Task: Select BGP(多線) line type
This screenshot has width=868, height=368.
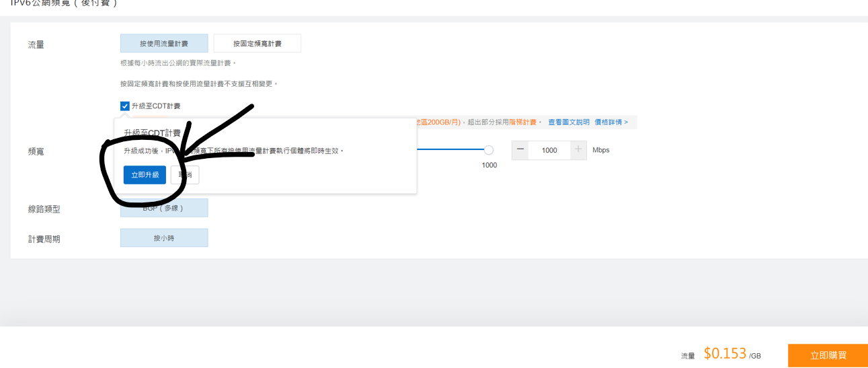Action: (164, 208)
